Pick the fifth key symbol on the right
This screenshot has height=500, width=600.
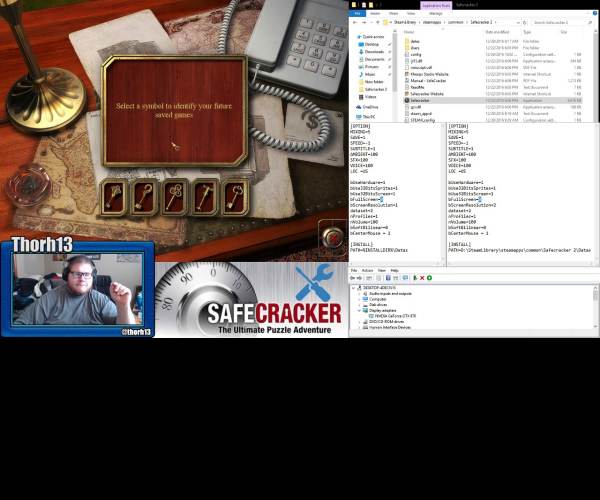click(x=235, y=197)
